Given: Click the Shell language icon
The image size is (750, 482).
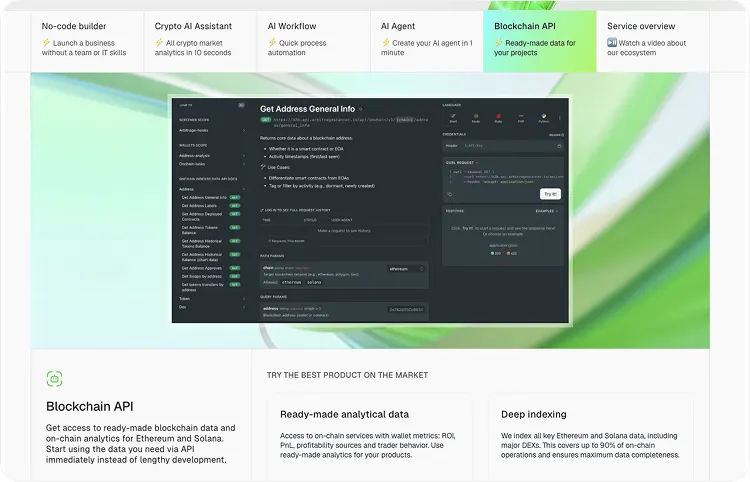Looking at the screenshot, I should pyautogui.click(x=453, y=118).
